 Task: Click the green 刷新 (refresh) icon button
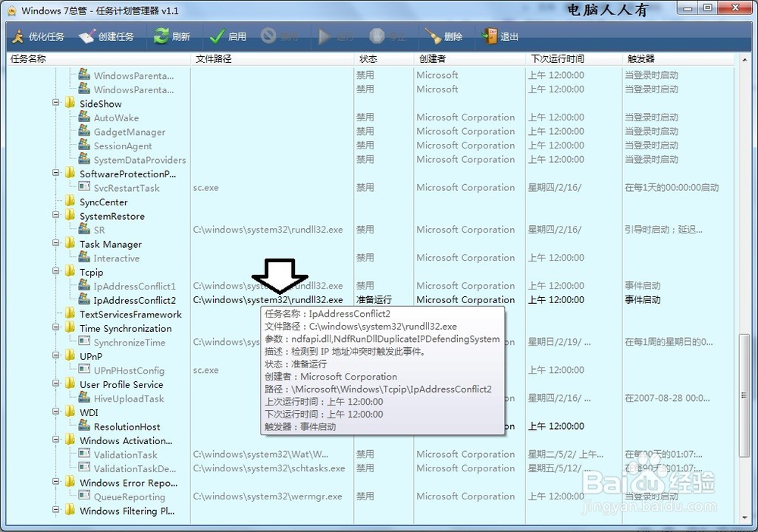click(171, 36)
